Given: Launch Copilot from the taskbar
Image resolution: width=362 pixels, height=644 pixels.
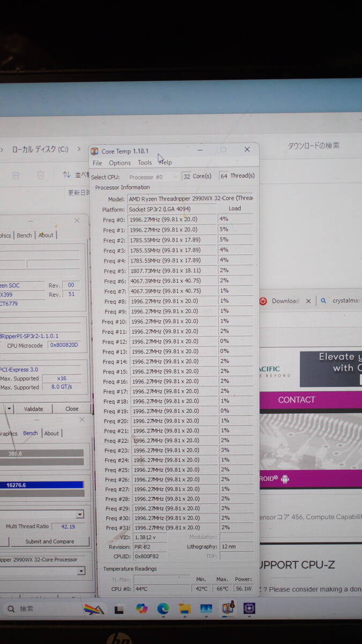Looking at the screenshot, I should point(142,608).
